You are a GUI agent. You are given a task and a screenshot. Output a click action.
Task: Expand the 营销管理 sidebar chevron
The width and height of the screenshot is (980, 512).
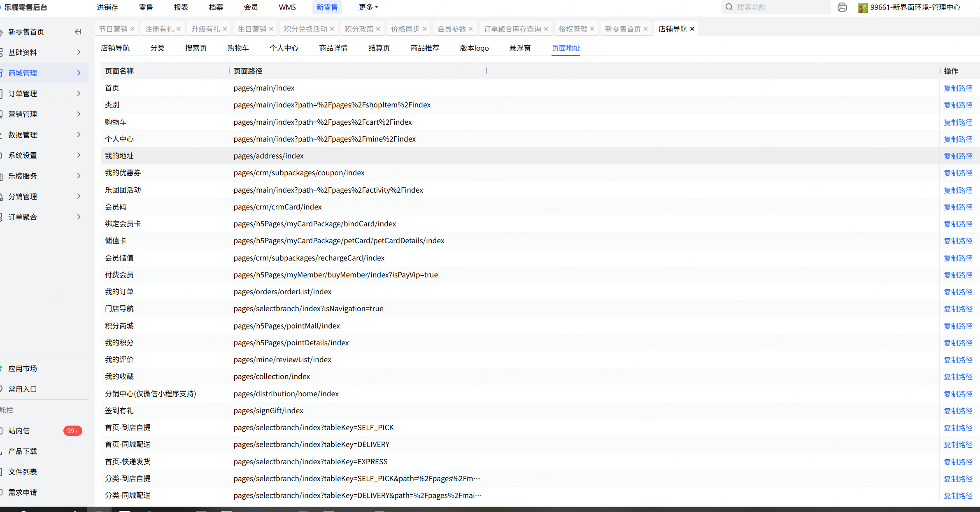point(79,114)
